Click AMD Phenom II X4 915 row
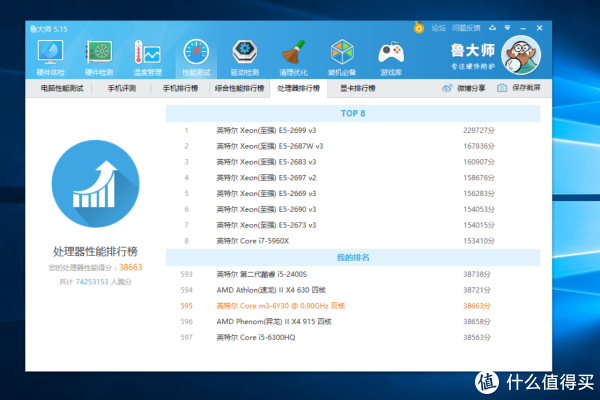The image size is (600, 400). pyautogui.click(x=353, y=322)
